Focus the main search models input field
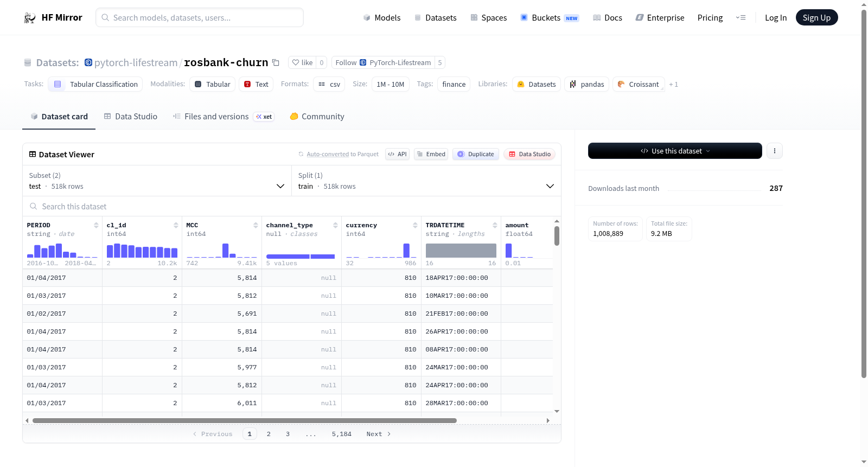Image resolution: width=868 pixels, height=467 pixels. pos(200,17)
